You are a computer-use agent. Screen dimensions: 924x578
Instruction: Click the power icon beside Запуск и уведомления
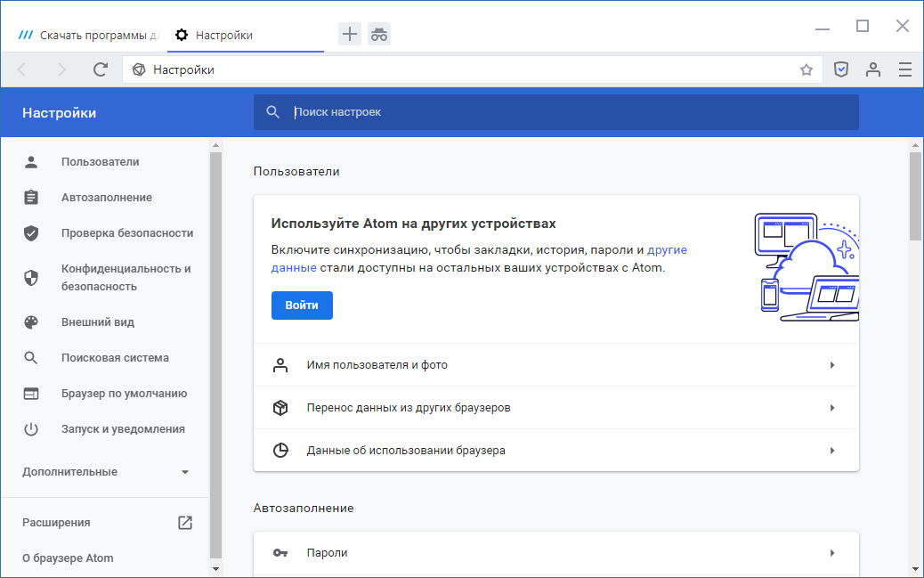pyautogui.click(x=31, y=428)
